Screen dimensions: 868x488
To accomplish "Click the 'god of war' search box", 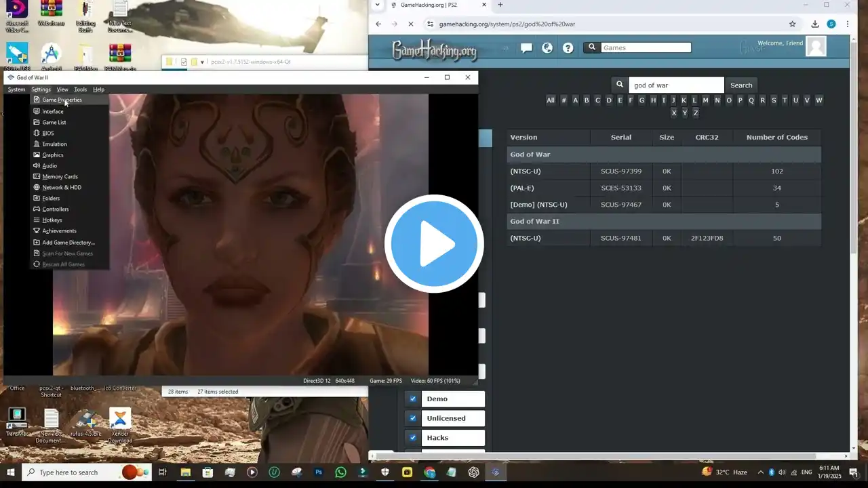I will pos(676,85).
